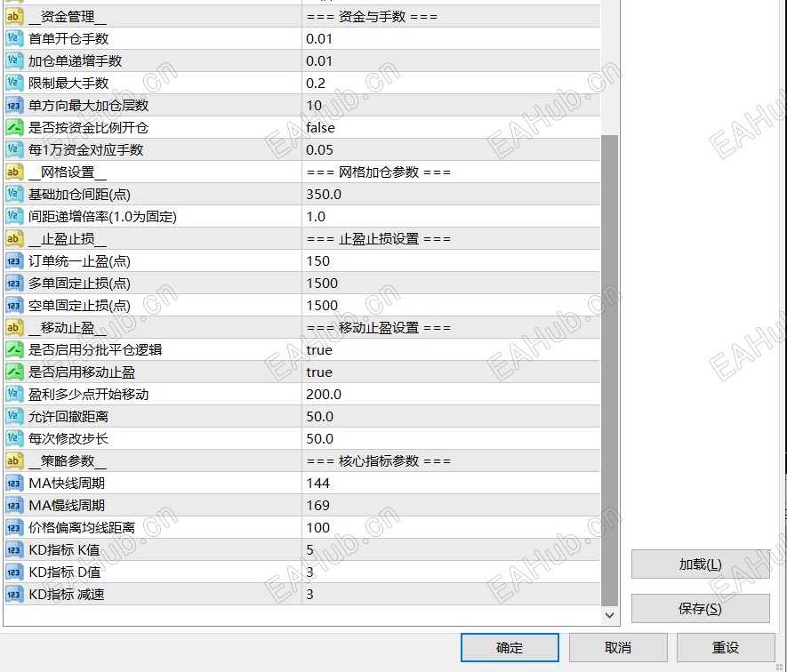Click the ab icon beside __策略参数__

click(x=13, y=460)
